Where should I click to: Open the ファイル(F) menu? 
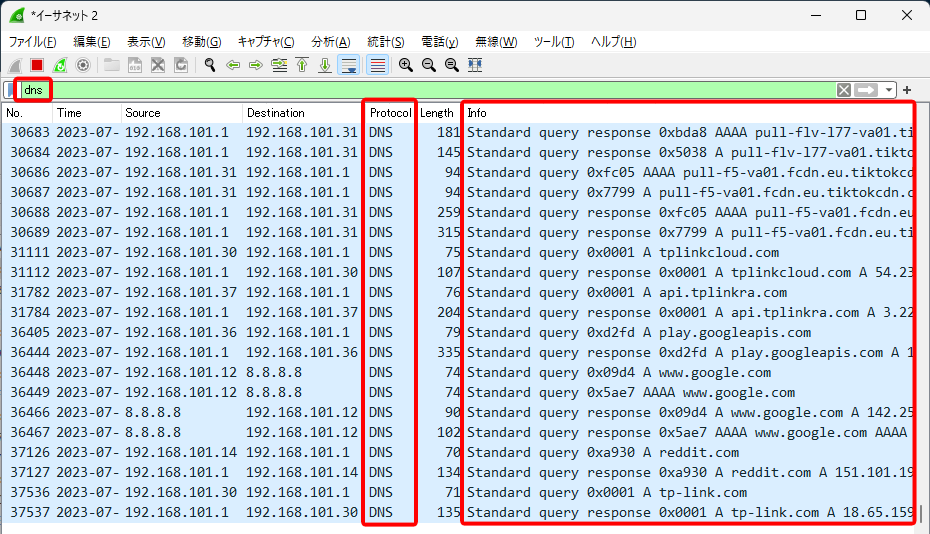[33, 42]
